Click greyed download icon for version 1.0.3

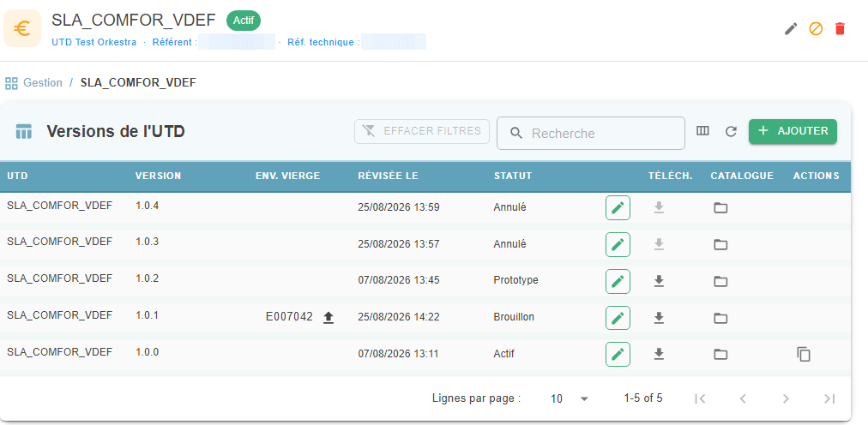pyautogui.click(x=659, y=244)
